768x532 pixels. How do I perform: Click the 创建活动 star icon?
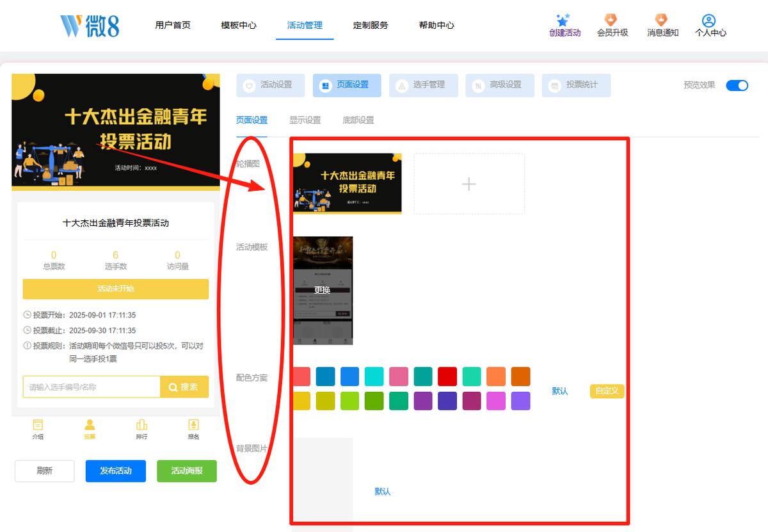563,20
